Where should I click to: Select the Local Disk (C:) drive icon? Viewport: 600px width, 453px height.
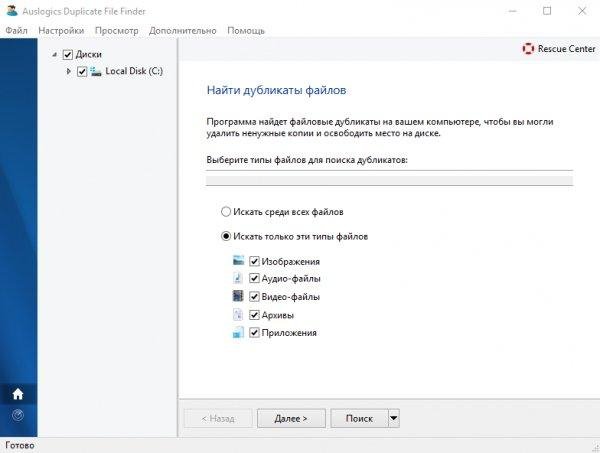click(x=96, y=71)
